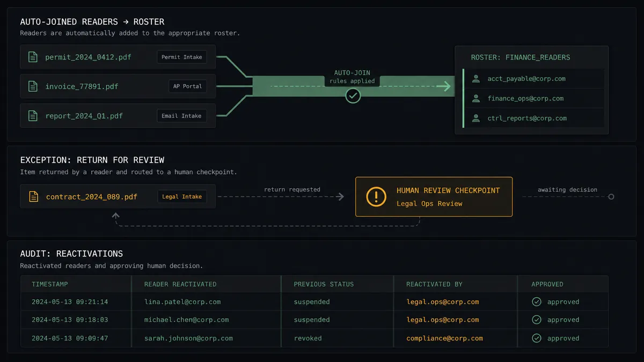Click the Legal Ops Review subtitle
The height and width of the screenshot is (362, 644).
coord(429,204)
